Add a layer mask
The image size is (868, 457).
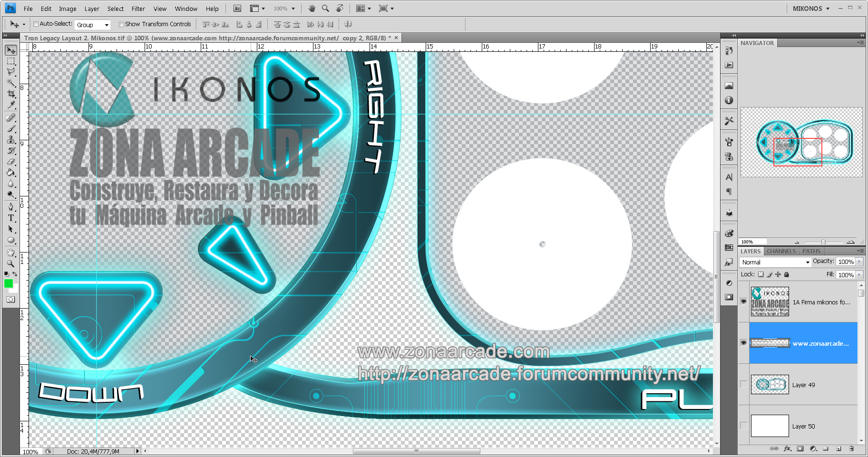click(800, 448)
